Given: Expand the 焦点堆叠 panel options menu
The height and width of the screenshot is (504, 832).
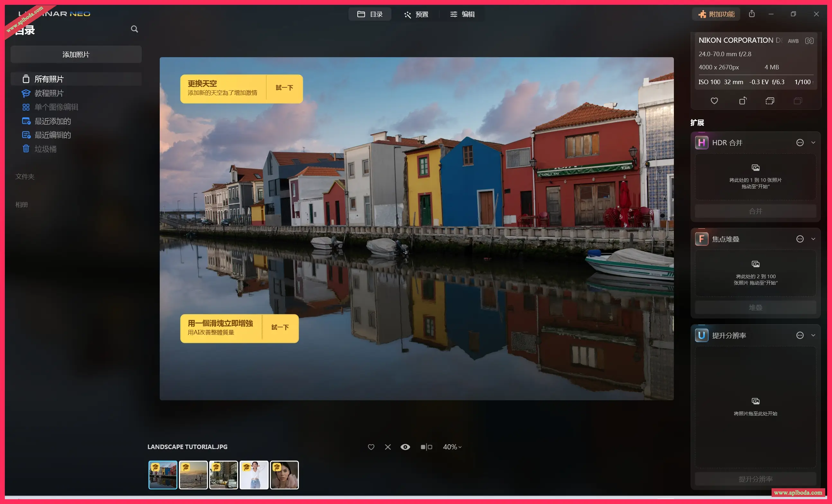Looking at the screenshot, I should (x=800, y=239).
